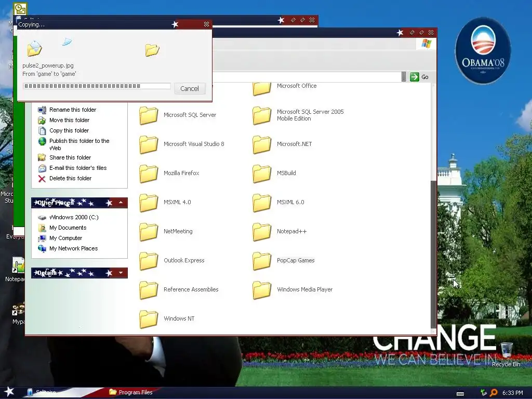This screenshot has height=399, width=532.
Task: Click Publish this folder to the Web
Action: point(79,144)
